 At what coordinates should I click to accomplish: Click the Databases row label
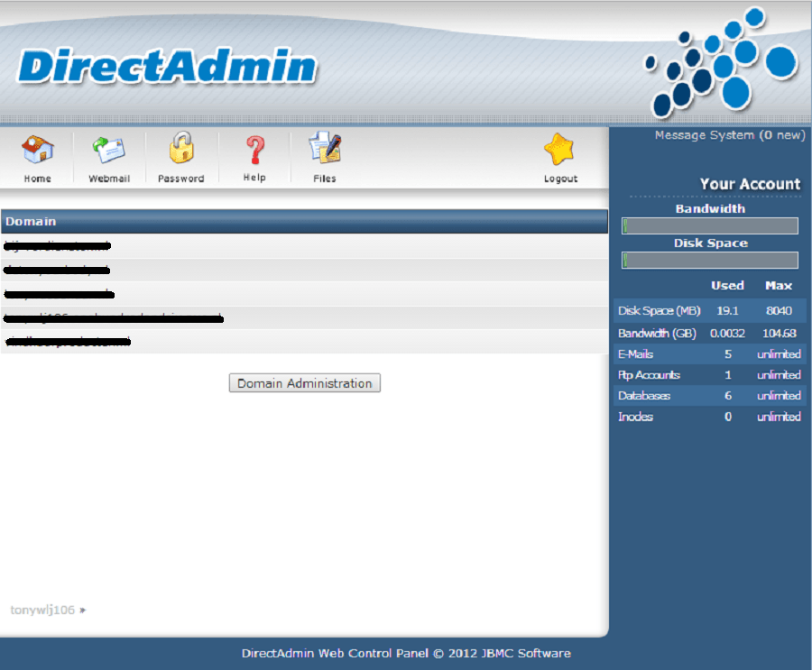643,396
